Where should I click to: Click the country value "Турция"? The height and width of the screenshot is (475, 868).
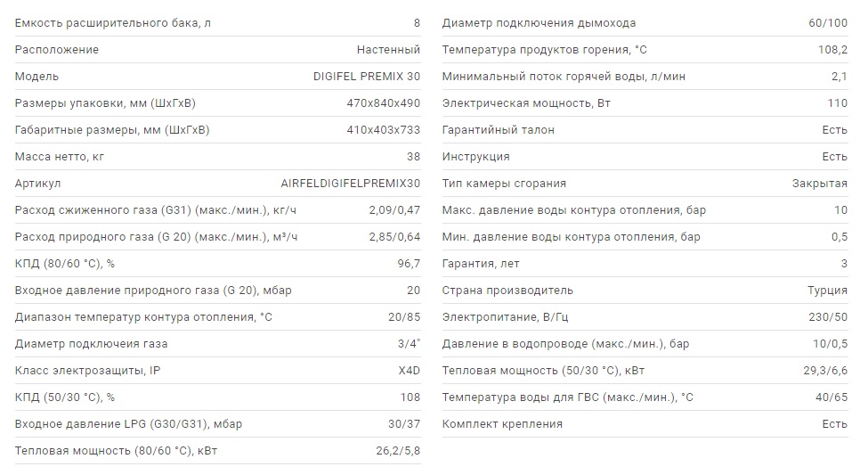coord(826,291)
